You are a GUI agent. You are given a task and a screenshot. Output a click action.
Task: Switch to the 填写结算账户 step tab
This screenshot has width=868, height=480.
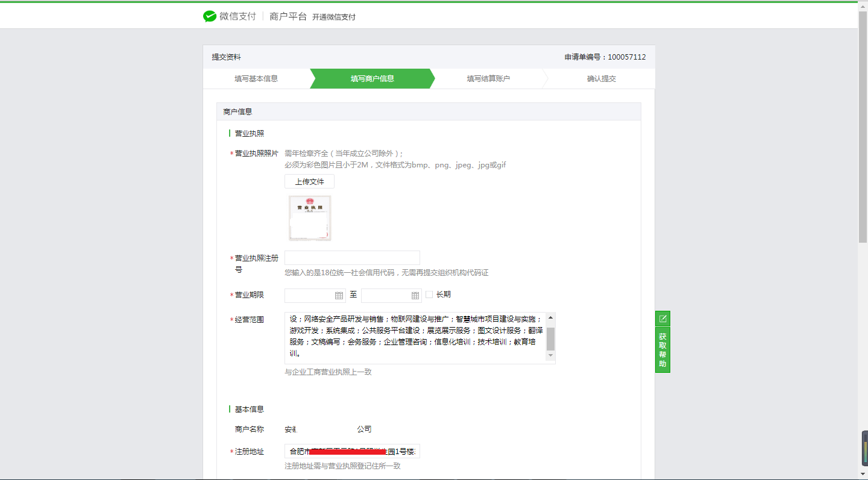pos(488,78)
